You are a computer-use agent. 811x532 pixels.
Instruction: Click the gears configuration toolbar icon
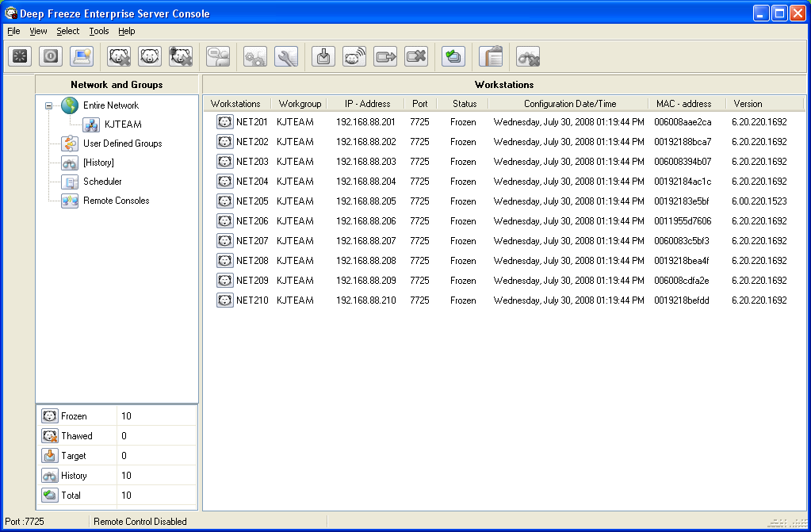pyautogui.click(x=255, y=56)
